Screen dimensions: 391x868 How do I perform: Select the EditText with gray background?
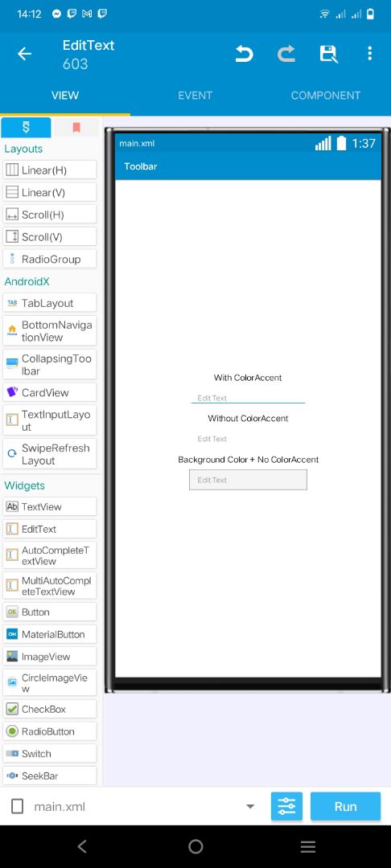coord(248,480)
